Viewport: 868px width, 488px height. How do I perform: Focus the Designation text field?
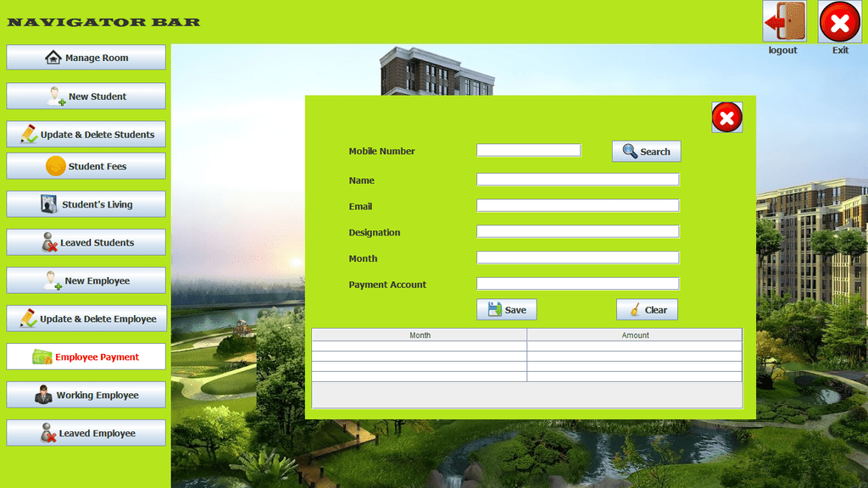(x=577, y=231)
